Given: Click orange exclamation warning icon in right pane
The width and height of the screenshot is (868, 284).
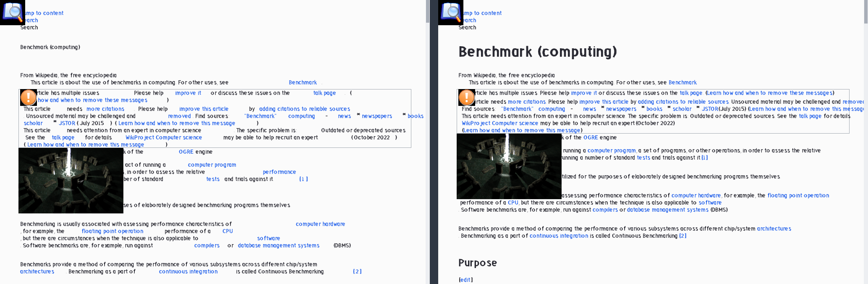Looking at the screenshot, I should pos(467,97).
